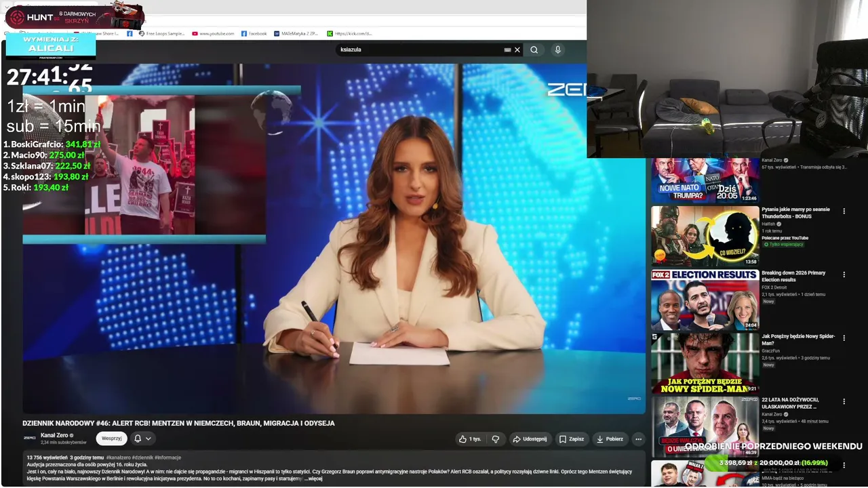
Task: Open options menu for Thunderbolts BONUS video
Action: [x=844, y=211]
